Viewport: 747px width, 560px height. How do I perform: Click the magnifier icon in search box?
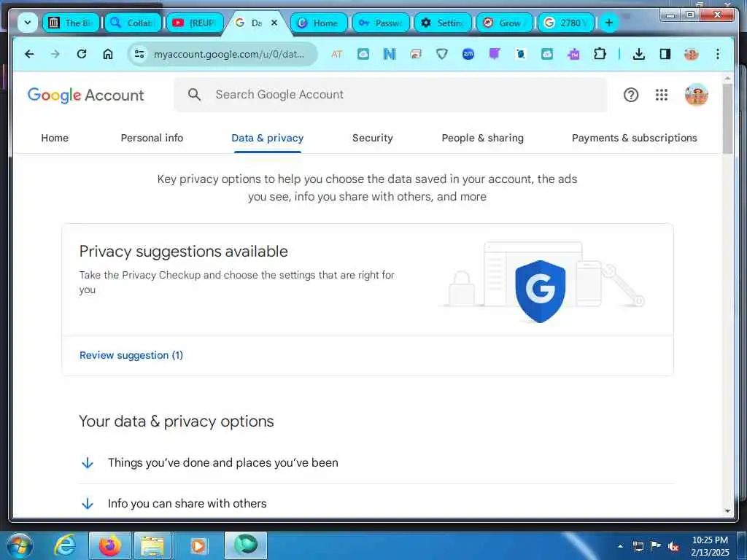[194, 94]
